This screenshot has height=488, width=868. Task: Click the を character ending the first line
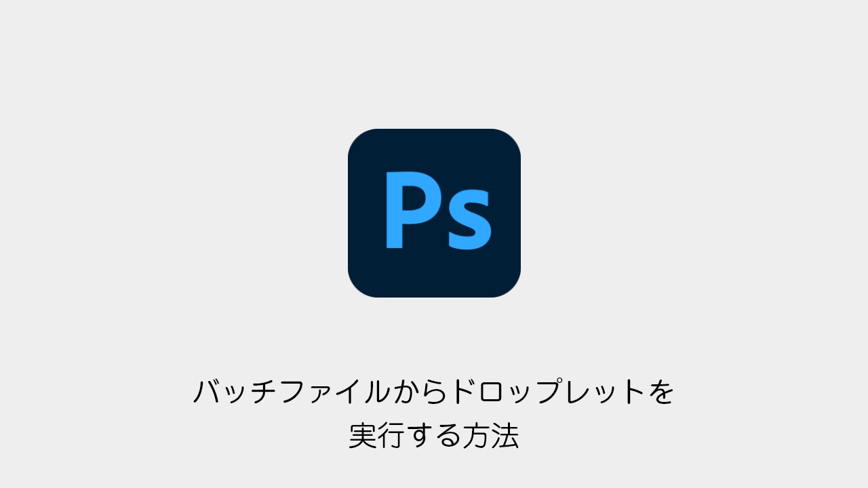tap(663, 392)
